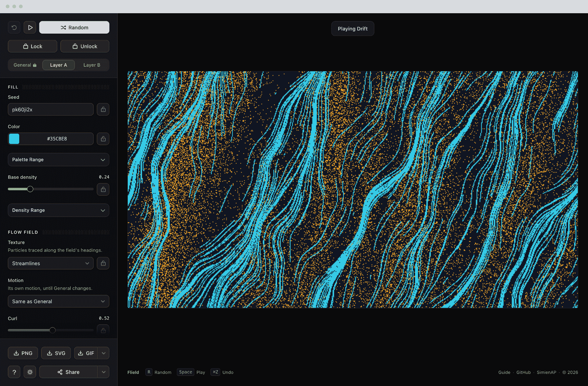Edit the Seed text field
Screen dimensions: 588x386
(x=51, y=110)
